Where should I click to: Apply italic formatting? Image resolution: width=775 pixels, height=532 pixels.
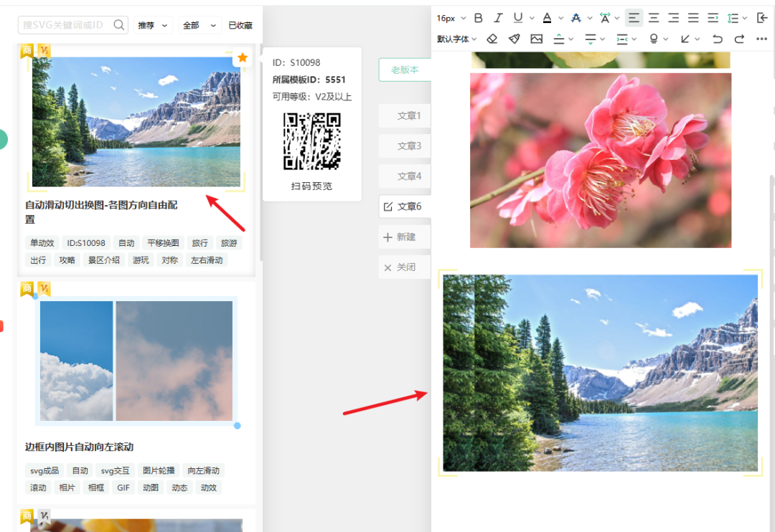click(x=498, y=18)
